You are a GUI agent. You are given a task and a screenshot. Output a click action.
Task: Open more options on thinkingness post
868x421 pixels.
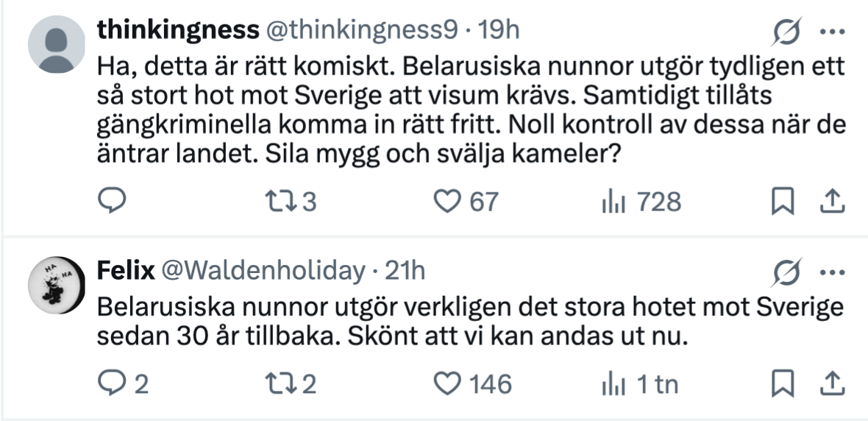[x=831, y=32]
